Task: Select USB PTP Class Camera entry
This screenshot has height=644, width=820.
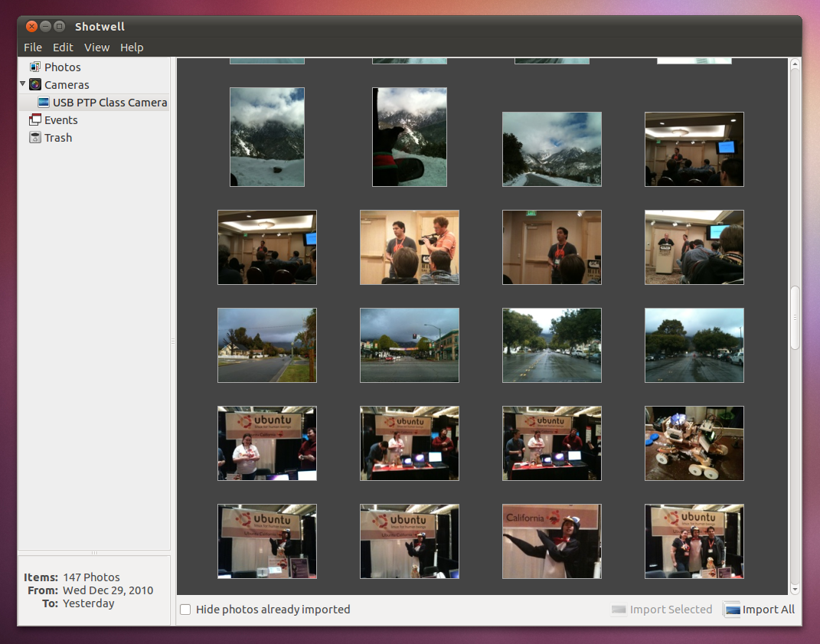Action: (x=94, y=103)
